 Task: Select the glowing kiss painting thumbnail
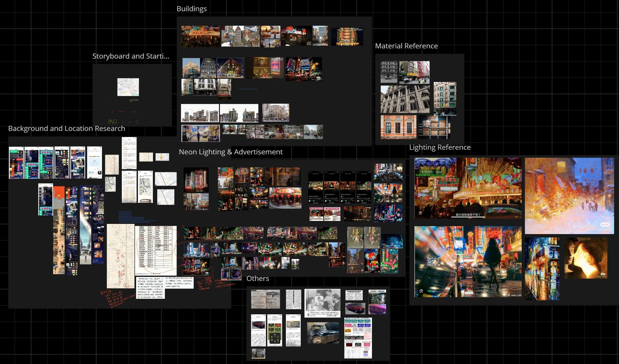click(585, 258)
